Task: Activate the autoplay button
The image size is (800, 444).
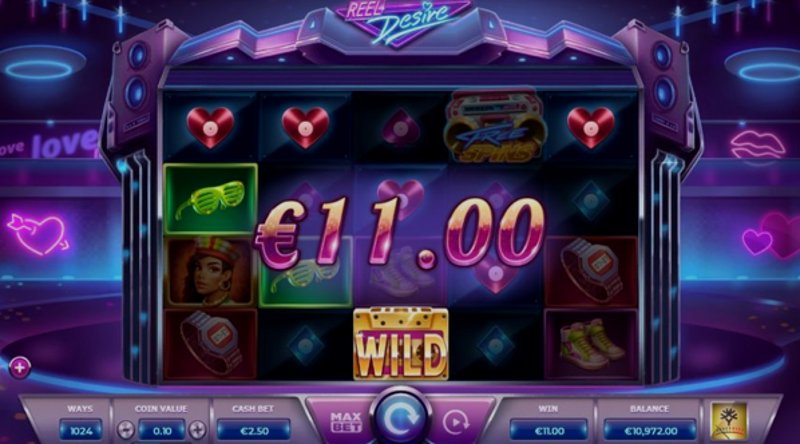Action: click(x=455, y=423)
